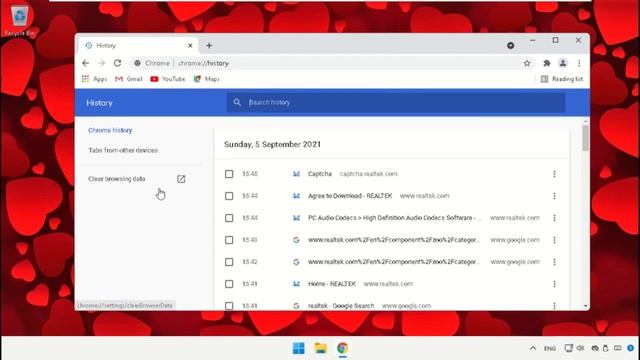
Task: Click the History page title in the blue bar
Action: click(99, 103)
